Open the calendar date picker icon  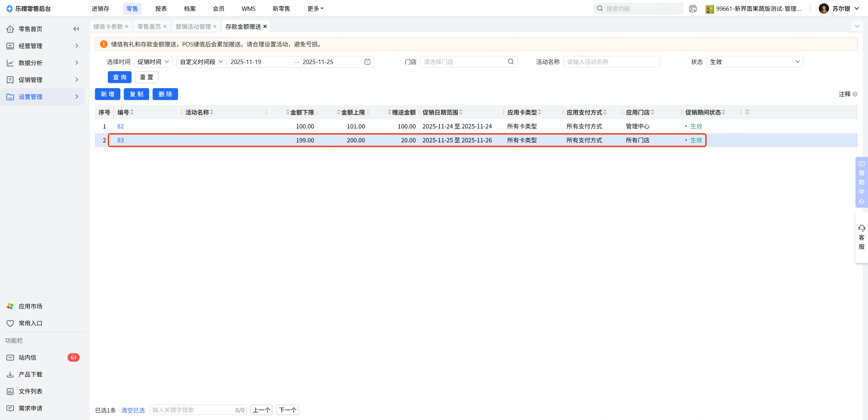[367, 62]
